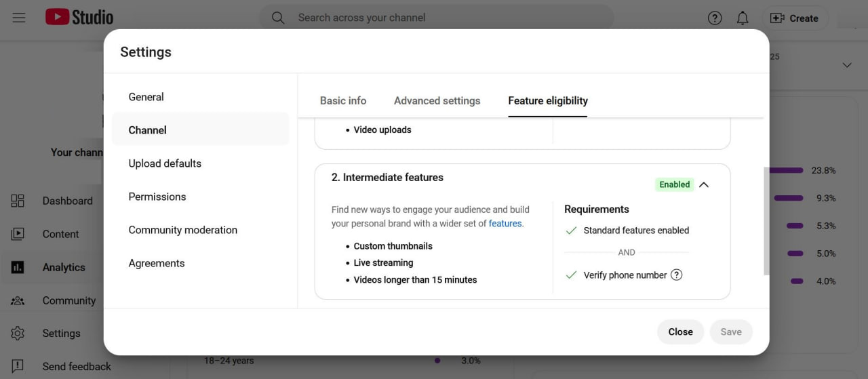Screen dimensions: 868x379
Task: Click the settings dialog vertical scrollbar
Action: [766, 220]
